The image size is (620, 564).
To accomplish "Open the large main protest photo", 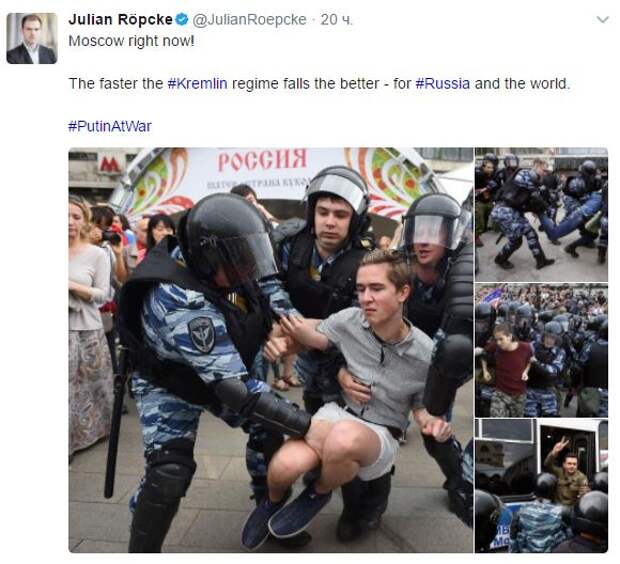I will click(271, 350).
